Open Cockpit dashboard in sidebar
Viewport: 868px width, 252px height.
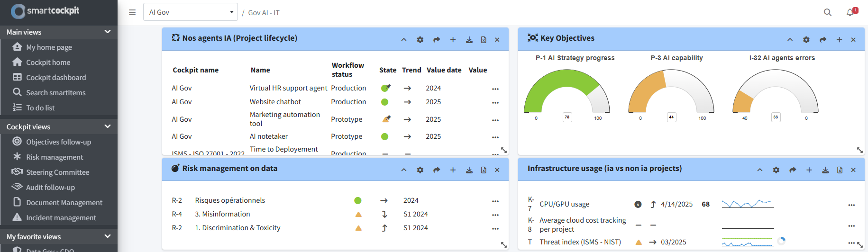pos(56,77)
